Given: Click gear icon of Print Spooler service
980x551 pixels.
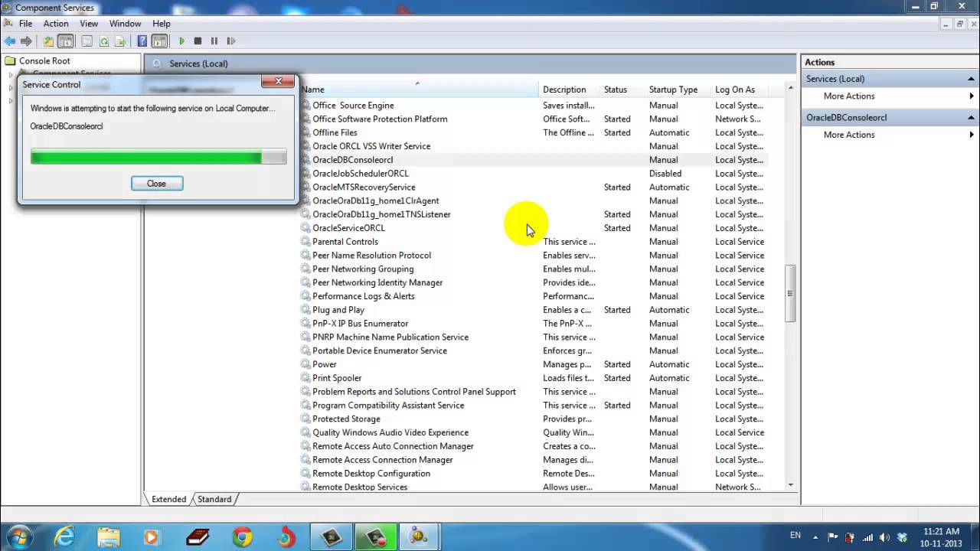Looking at the screenshot, I should 305,378.
